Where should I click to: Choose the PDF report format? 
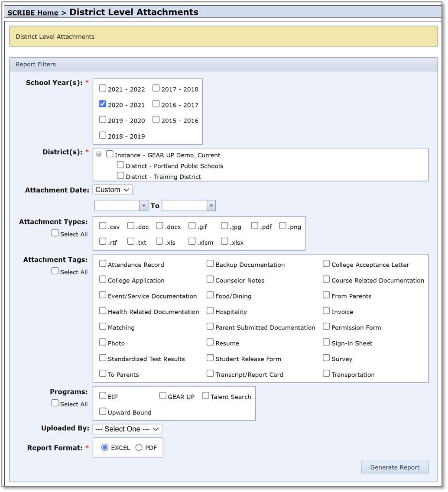pos(139,448)
